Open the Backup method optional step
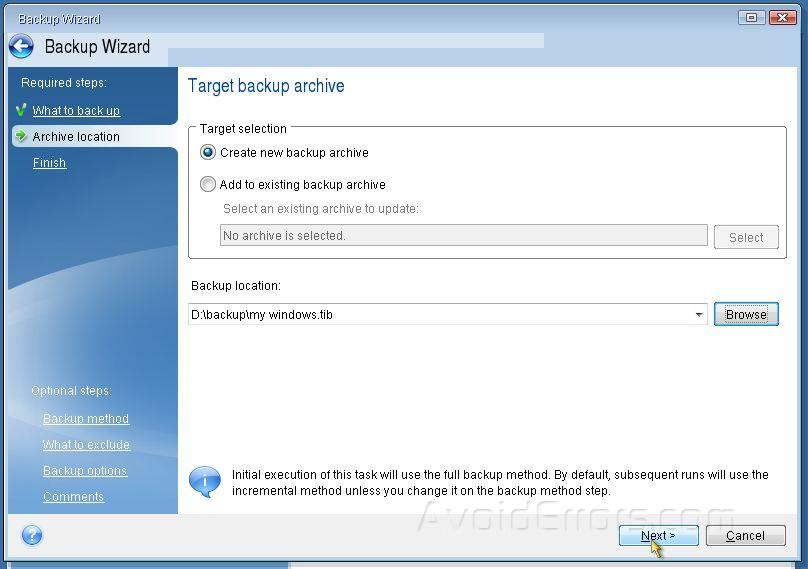Viewport: 808px width, 569px height. tap(86, 419)
